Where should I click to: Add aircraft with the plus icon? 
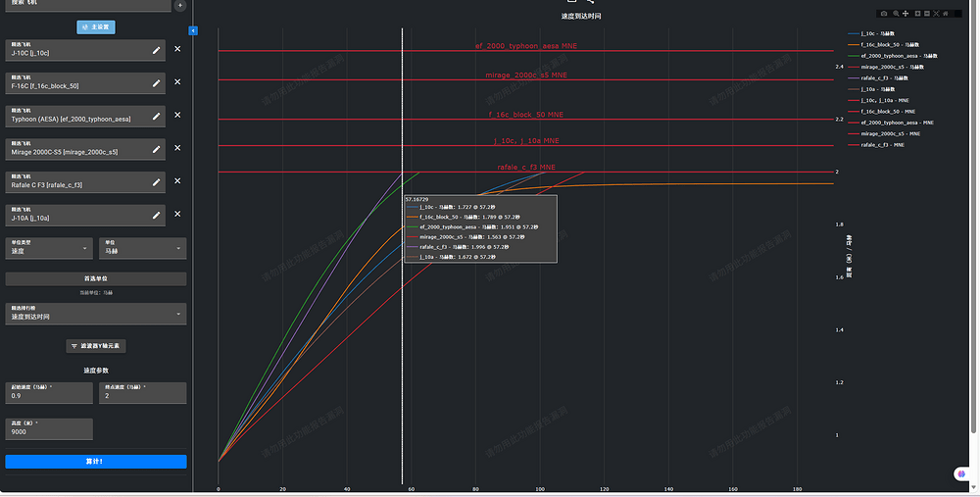pyautogui.click(x=180, y=6)
